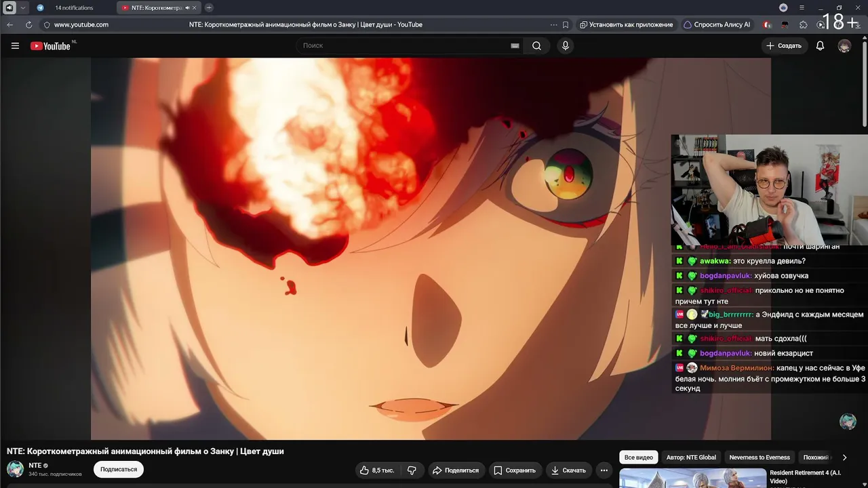Click the video title 'NTE: Короткометражный анимационный фильм'
Screen dimensions: 868x488
(x=145, y=451)
